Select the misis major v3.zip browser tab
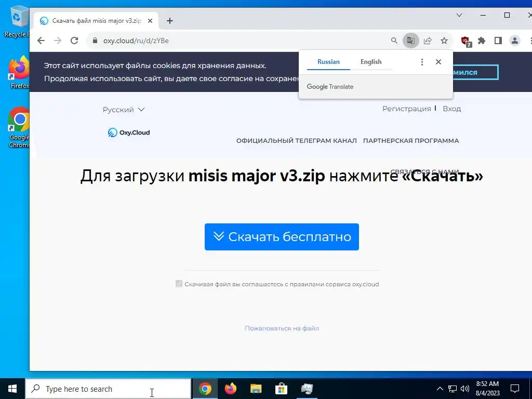Image resolution: width=532 pixels, height=399 pixels. 96,21
